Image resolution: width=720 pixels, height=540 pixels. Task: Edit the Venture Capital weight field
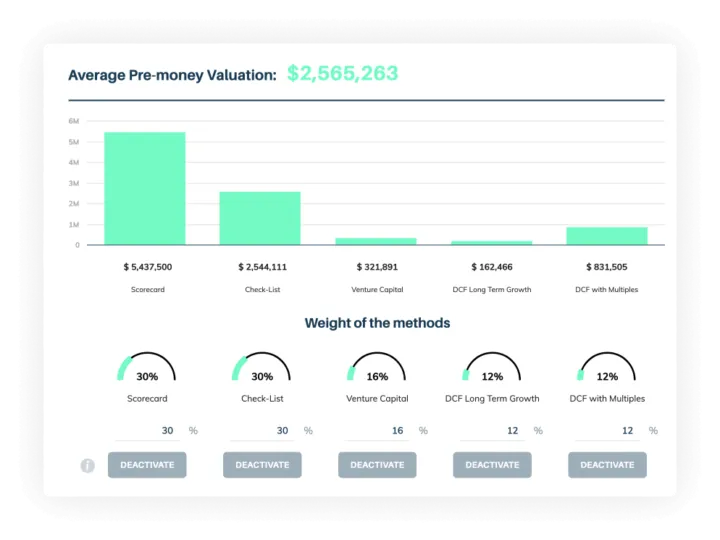click(x=377, y=431)
